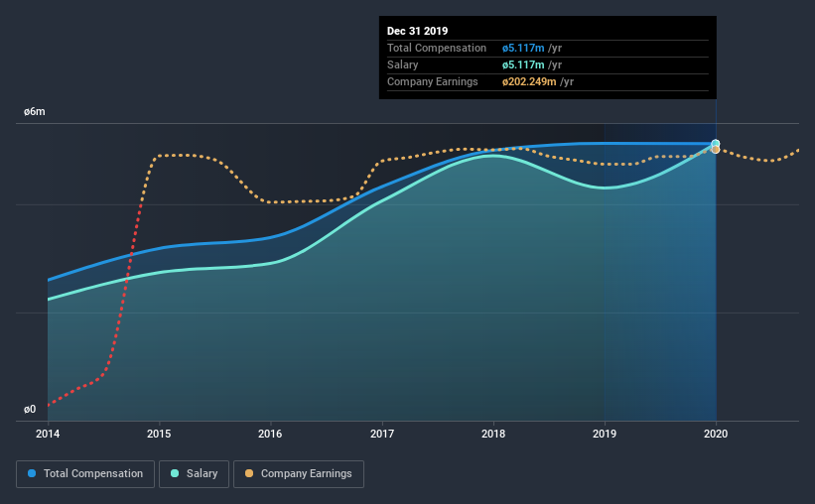This screenshot has height=504, width=815.
Task: Click the 2020 x-axis label
Action: (x=716, y=434)
